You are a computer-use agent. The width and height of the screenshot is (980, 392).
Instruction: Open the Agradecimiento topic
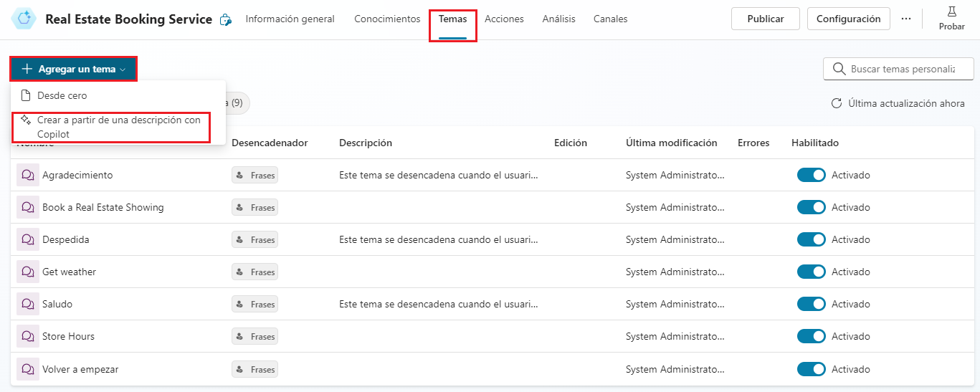(77, 175)
